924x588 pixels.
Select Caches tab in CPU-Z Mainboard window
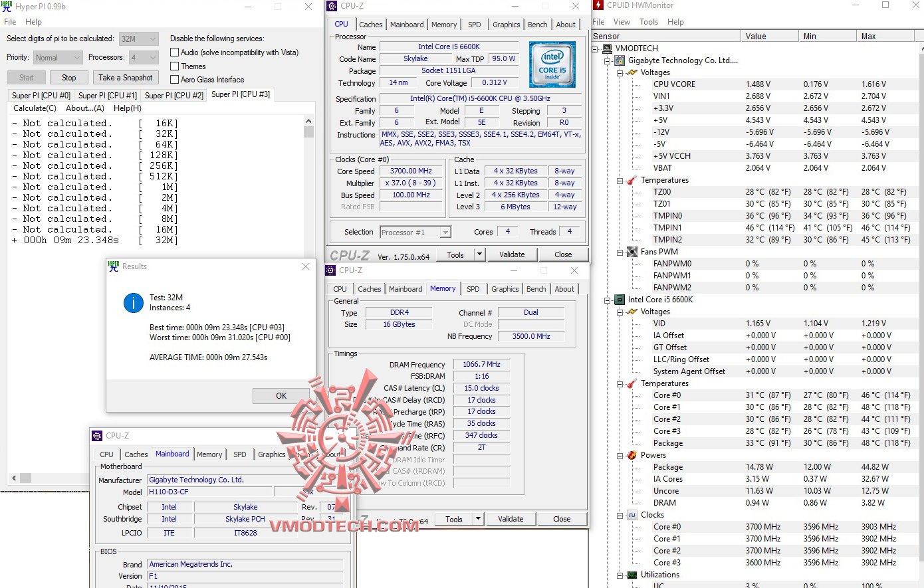[x=136, y=454]
